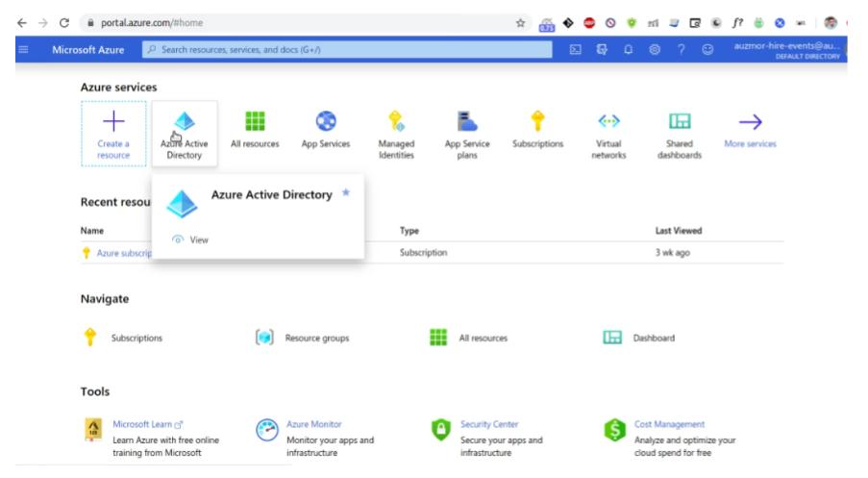
Task: Click the Microsoft Azure home title
Action: pyautogui.click(x=88, y=50)
